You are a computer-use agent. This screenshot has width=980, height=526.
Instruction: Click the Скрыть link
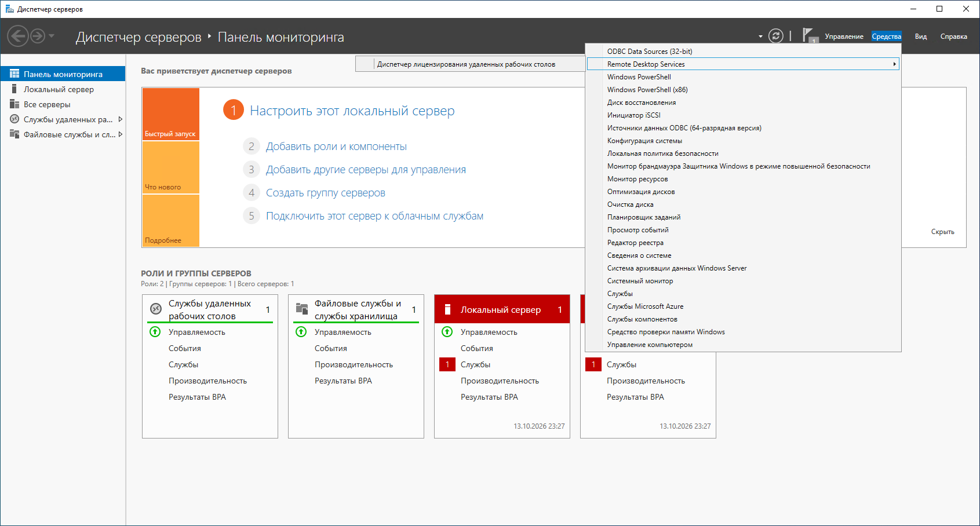point(942,232)
